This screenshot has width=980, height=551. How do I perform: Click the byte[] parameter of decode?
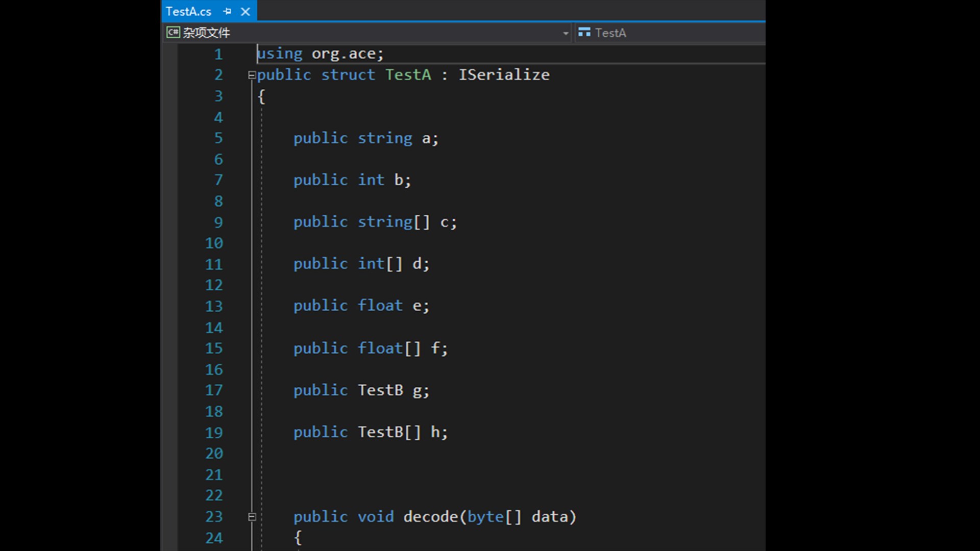[x=493, y=516]
